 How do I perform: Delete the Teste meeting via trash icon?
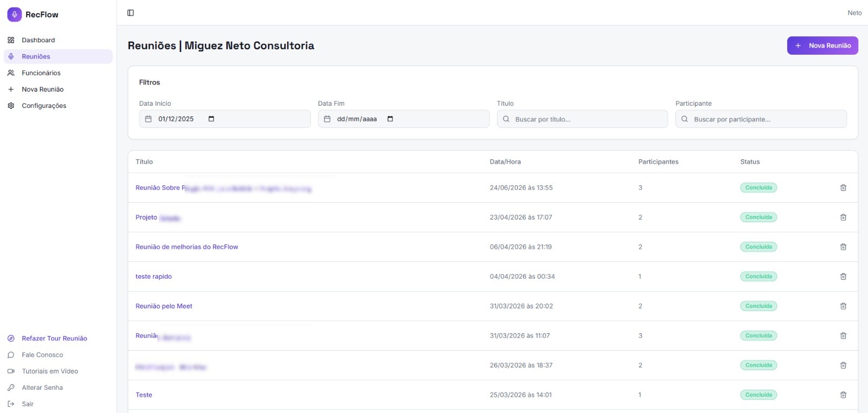[843, 395]
